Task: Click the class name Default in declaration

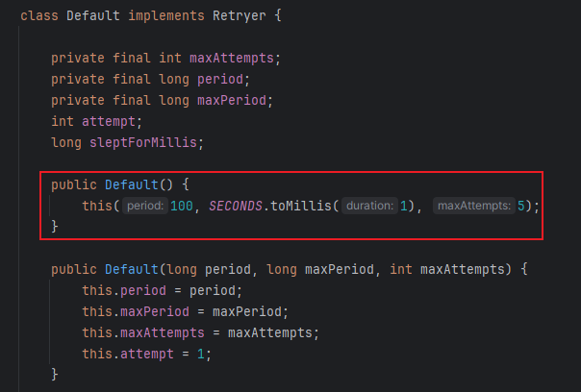Action: (x=93, y=16)
